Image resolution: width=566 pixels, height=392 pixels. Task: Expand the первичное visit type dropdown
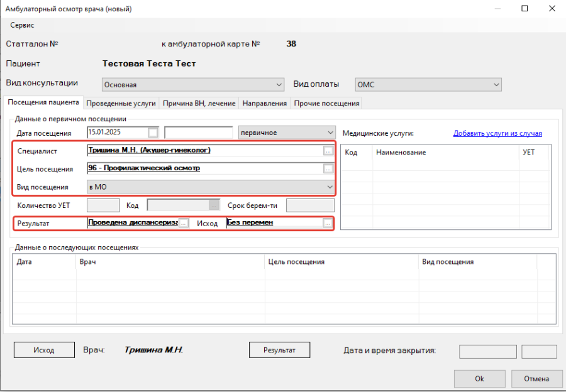click(330, 133)
